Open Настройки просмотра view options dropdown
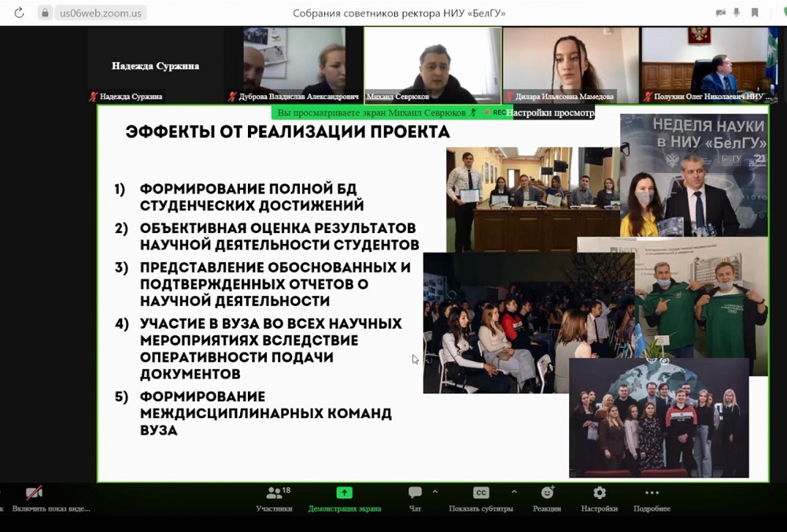The width and height of the screenshot is (787, 532). [x=550, y=113]
